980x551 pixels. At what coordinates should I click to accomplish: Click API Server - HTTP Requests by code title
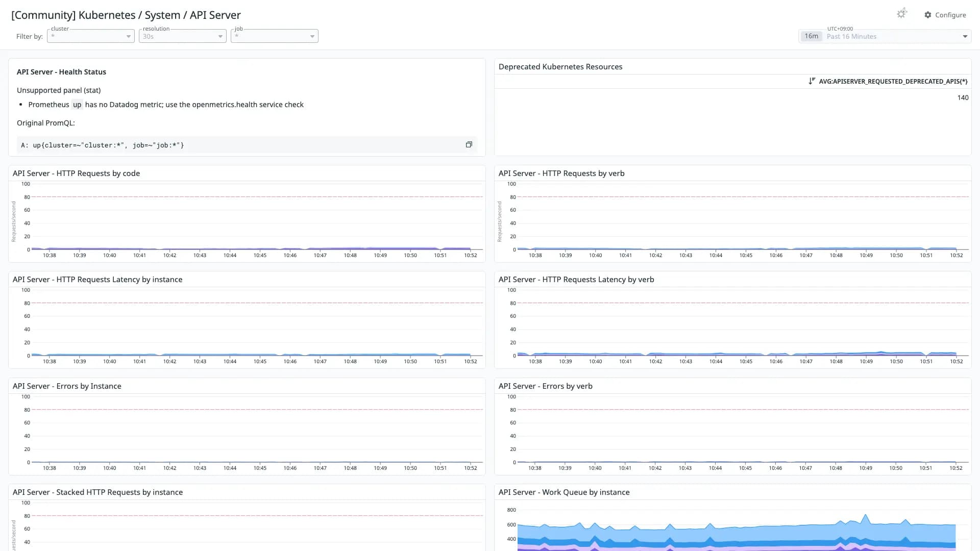(77, 173)
